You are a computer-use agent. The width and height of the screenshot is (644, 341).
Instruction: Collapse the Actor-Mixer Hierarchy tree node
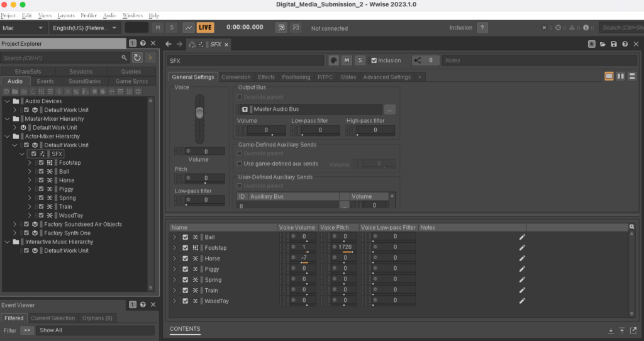7,137
